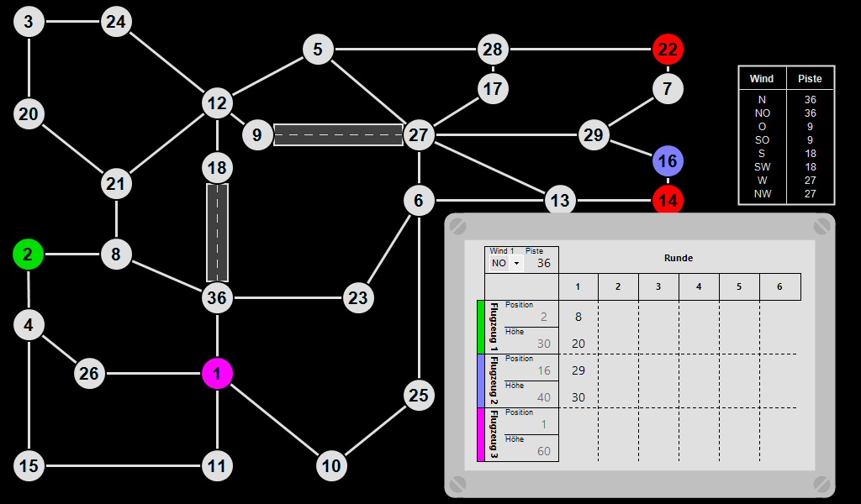Click the horizontal runway between 9 and 27
Screen dimensions: 861x504
338,135
